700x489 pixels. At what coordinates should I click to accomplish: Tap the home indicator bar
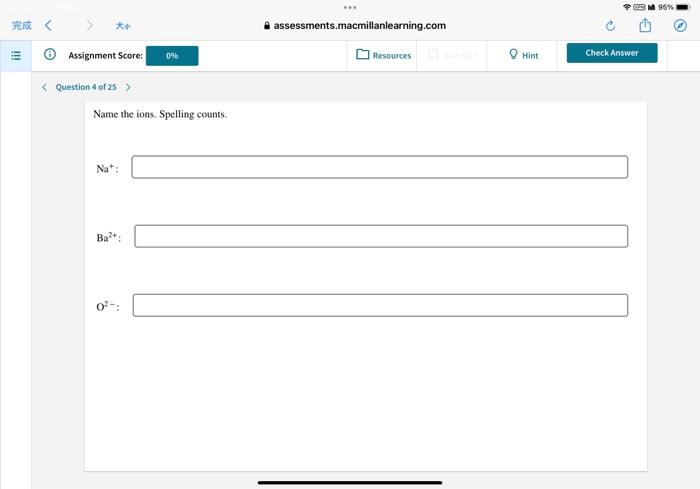pos(350,483)
